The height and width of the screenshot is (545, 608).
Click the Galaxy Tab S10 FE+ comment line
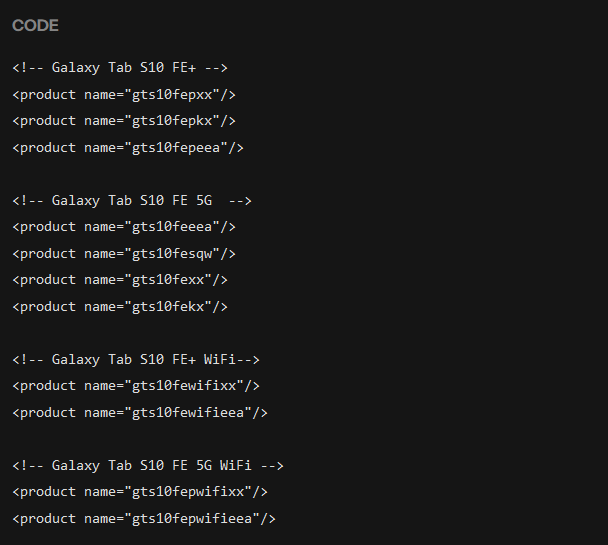point(120,68)
